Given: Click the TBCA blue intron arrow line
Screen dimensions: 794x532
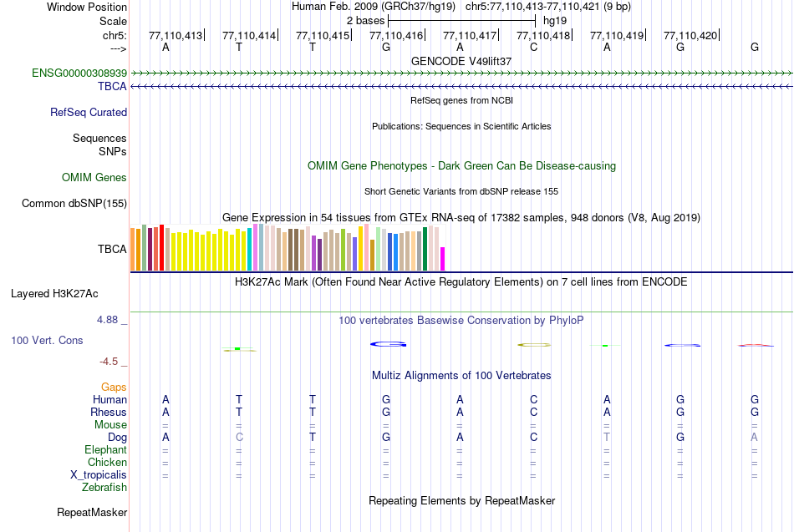Looking at the screenshot, I should point(461,87).
